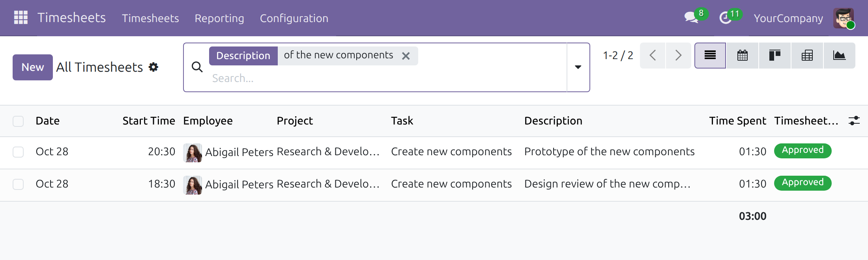The height and width of the screenshot is (260, 868).
Task: Click the search magnifier icon
Action: coord(197,67)
